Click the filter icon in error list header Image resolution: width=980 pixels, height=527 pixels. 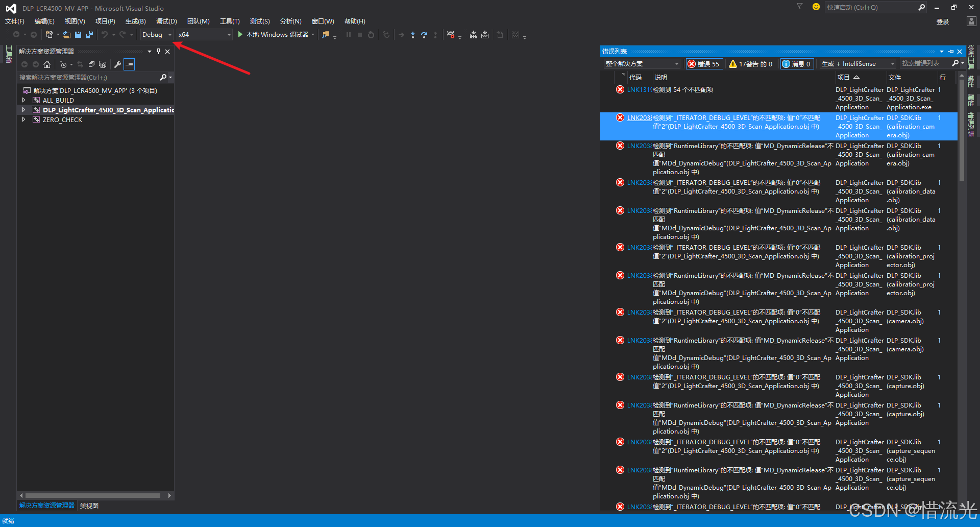[x=623, y=76]
